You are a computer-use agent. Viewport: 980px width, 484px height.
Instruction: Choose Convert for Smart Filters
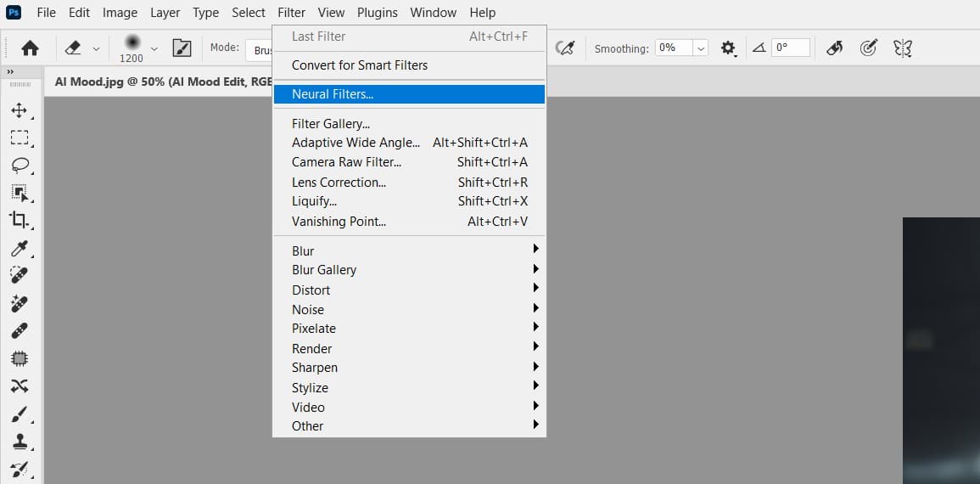click(409, 65)
